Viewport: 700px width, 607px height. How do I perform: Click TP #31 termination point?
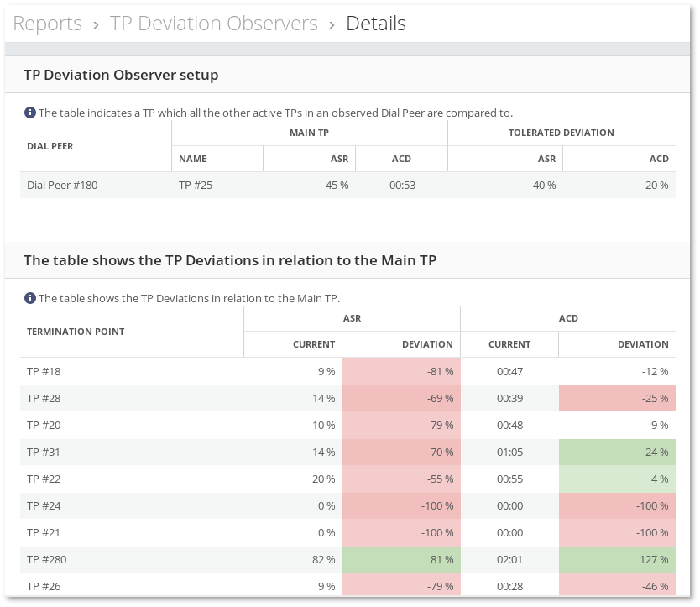tap(44, 452)
